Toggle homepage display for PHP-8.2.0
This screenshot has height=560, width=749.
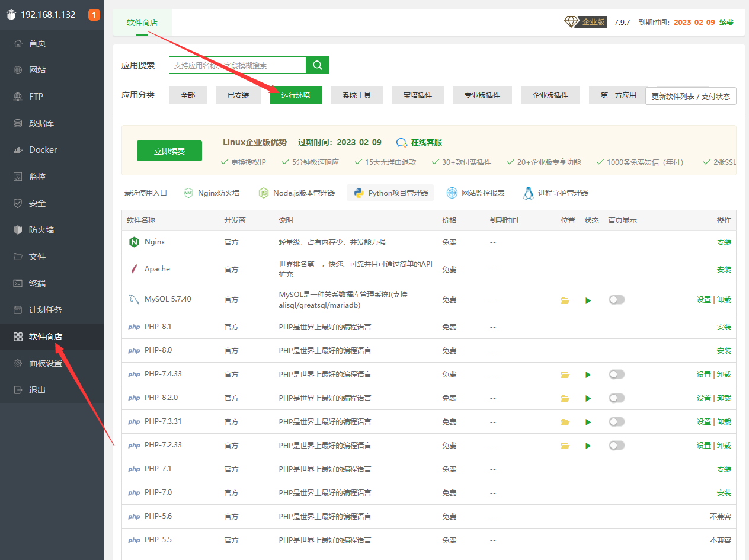click(617, 398)
